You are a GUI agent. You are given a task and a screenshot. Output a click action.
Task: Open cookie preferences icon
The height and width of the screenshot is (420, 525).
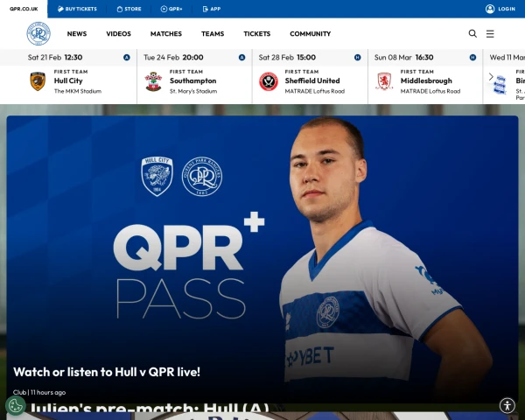(16, 406)
